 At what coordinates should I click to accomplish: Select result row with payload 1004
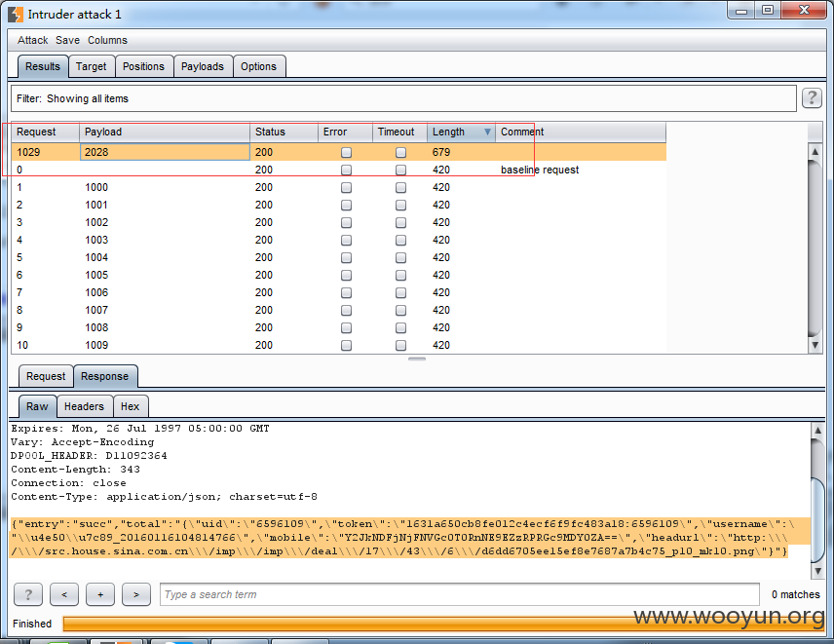[x=339, y=257]
